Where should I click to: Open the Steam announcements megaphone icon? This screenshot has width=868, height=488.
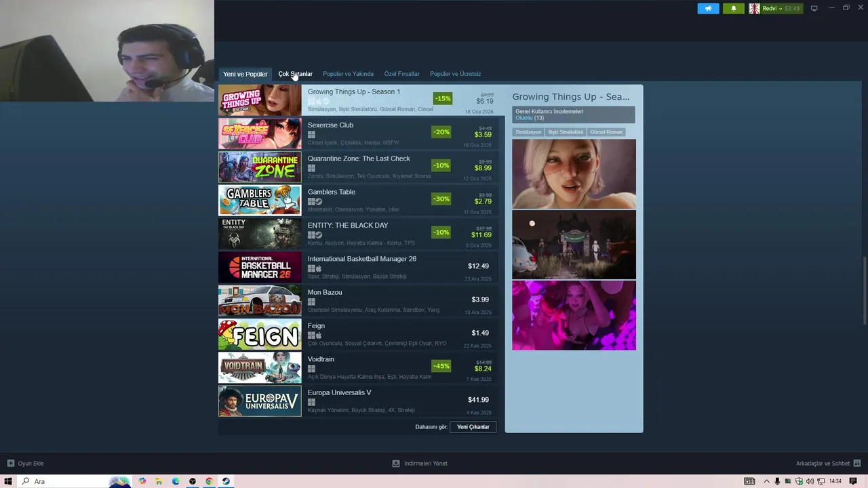[708, 9]
